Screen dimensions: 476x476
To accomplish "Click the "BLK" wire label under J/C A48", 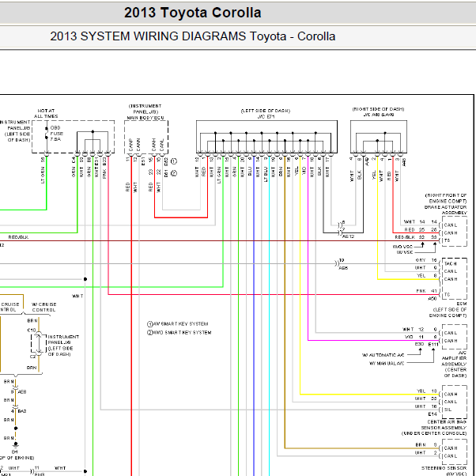I will (x=360, y=175).
